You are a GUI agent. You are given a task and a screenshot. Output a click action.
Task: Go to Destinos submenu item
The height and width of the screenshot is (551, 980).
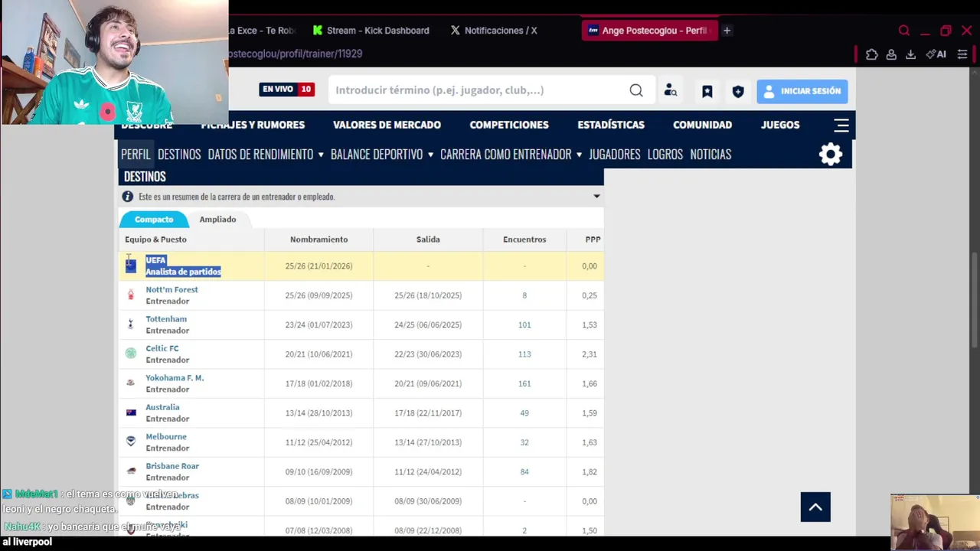[x=179, y=154]
